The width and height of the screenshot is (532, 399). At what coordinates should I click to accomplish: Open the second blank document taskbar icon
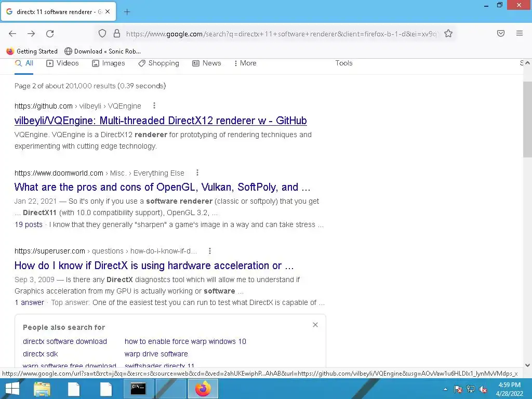coord(106,389)
